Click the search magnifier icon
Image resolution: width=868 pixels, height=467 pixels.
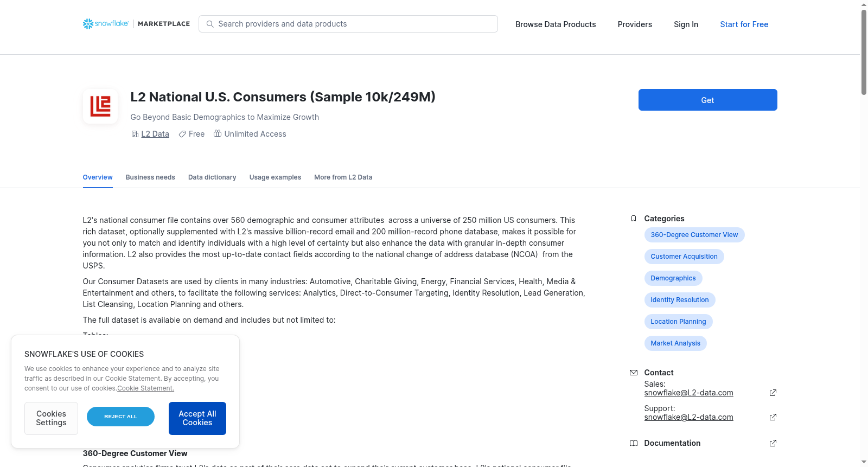click(210, 24)
